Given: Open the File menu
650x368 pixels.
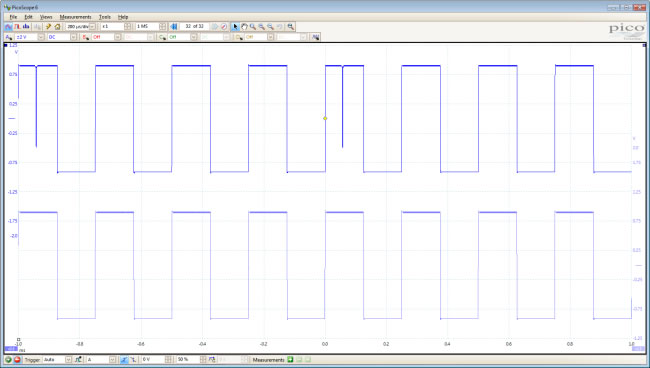Looking at the screenshot, I should [13, 17].
